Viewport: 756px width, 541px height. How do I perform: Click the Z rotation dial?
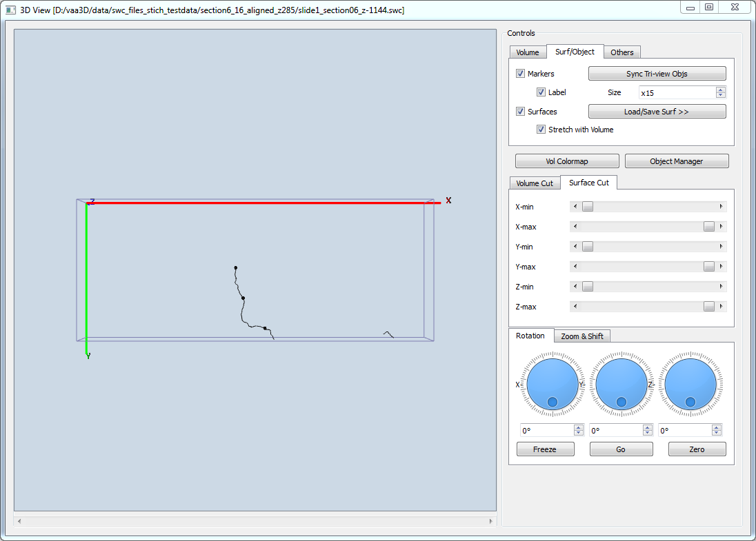pos(690,384)
